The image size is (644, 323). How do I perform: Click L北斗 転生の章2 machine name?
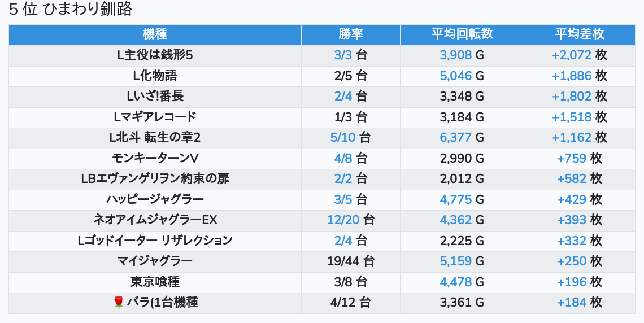155,138
